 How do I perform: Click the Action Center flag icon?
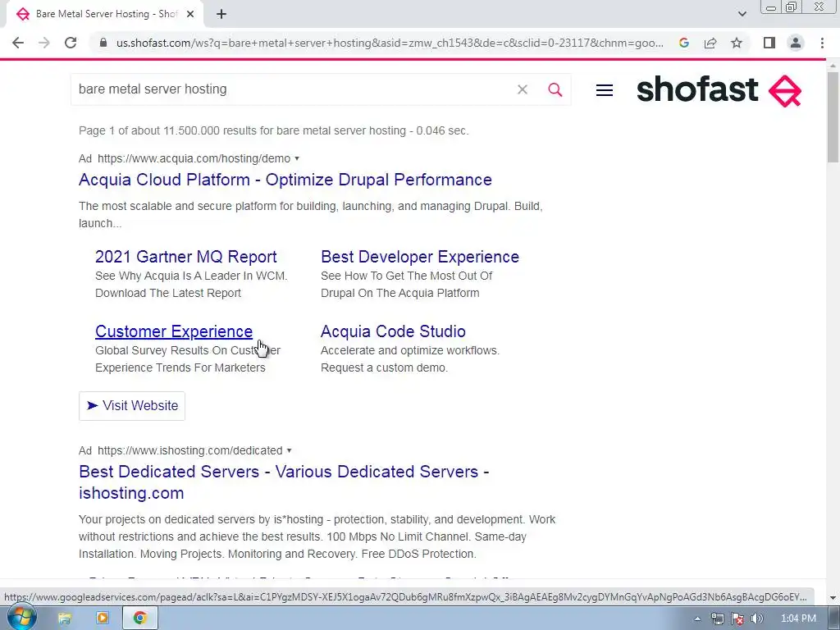[737, 619]
